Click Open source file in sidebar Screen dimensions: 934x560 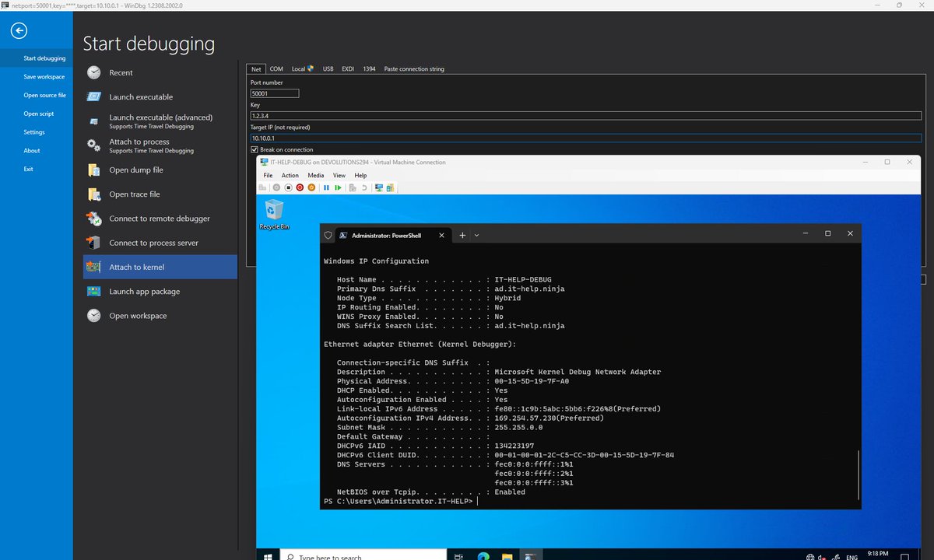pyautogui.click(x=37, y=95)
